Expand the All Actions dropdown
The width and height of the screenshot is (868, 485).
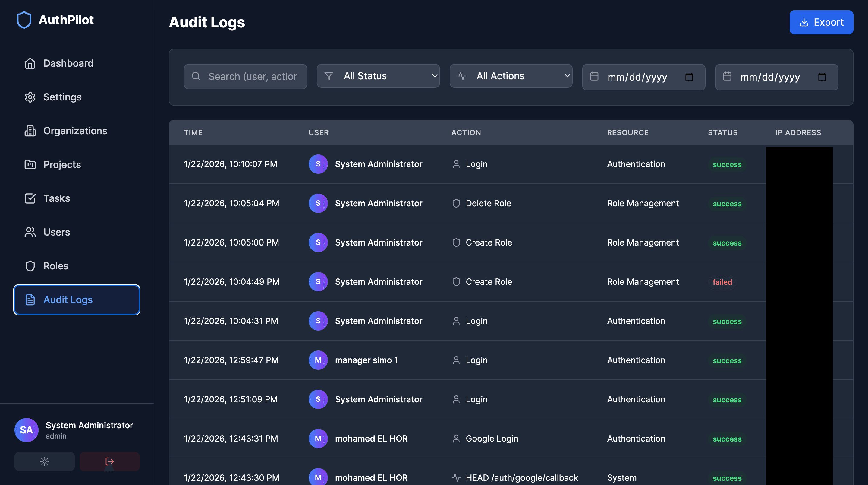[x=511, y=76]
